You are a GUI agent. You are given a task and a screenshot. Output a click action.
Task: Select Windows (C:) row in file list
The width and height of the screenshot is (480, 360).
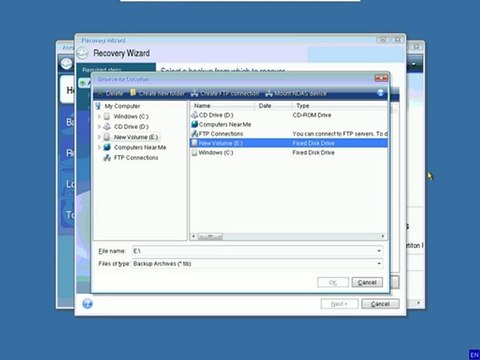289,152
